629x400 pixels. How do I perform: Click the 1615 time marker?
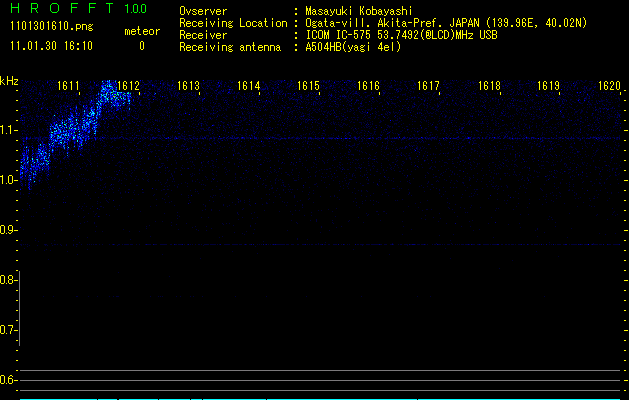308,86
